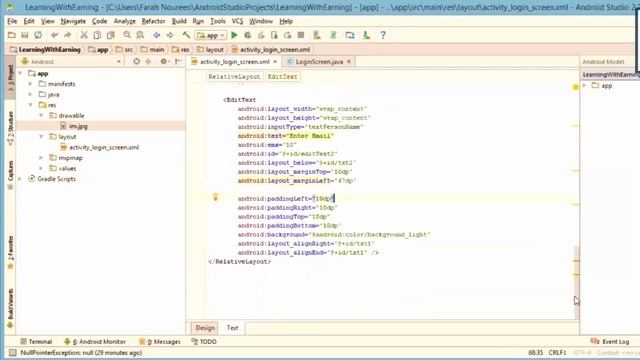Screen dimensions: 640x360
Task: Click scroll-from-source target icon in Project panel
Action: (x=136, y=62)
